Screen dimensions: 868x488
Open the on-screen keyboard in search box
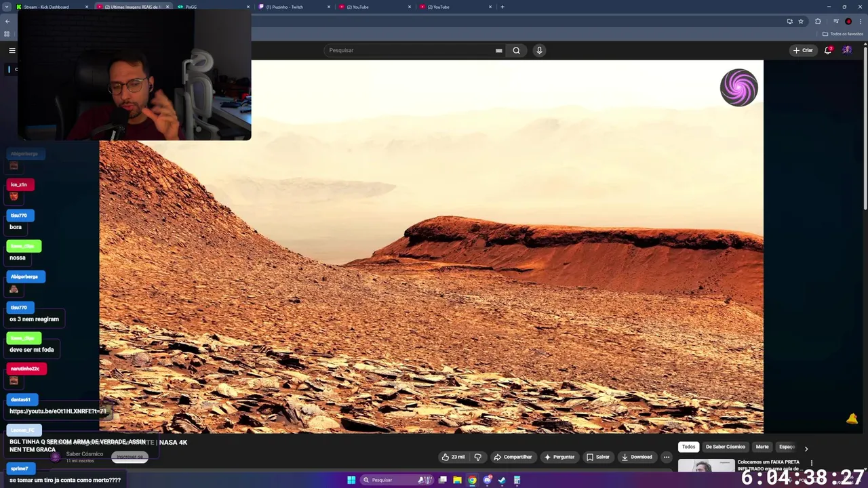pyautogui.click(x=498, y=50)
